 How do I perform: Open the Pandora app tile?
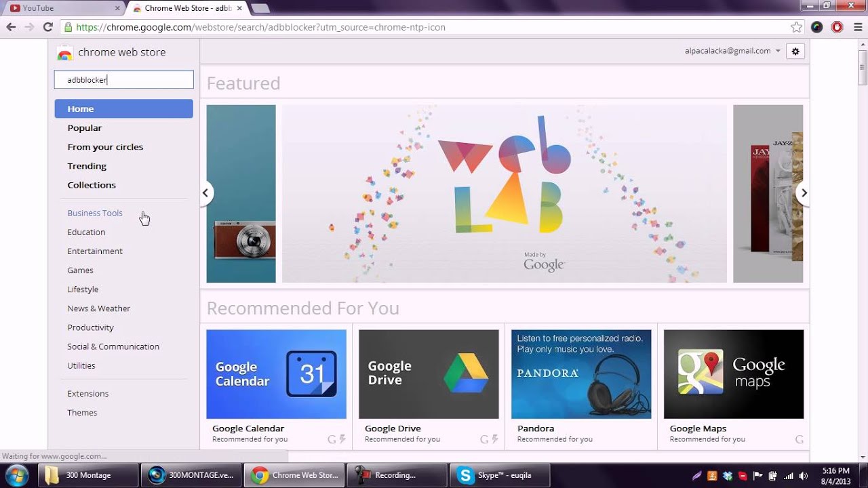coord(581,386)
